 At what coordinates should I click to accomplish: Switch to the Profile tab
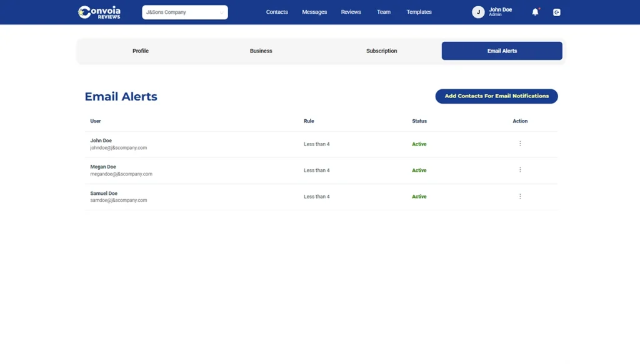tap(141, 51)
